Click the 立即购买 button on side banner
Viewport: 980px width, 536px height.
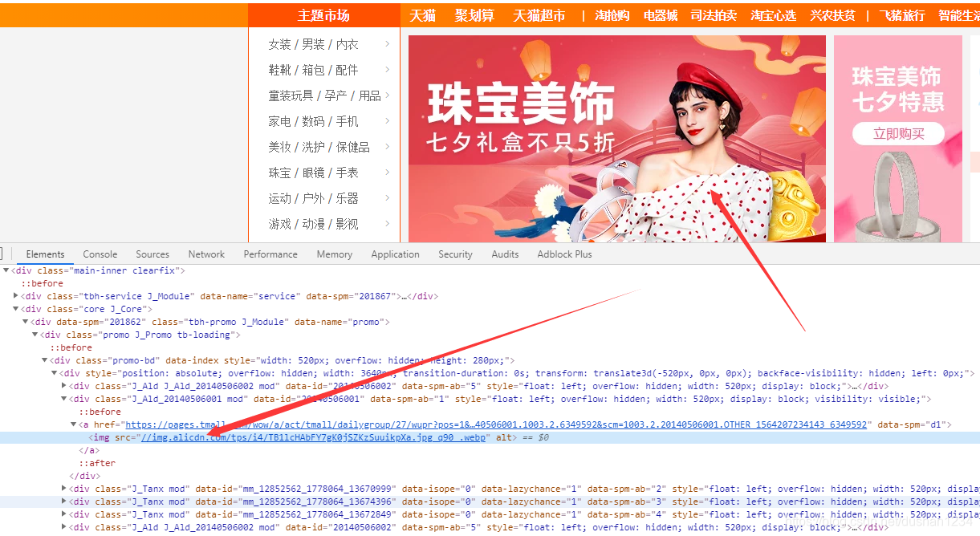pyautogui.click(x=898, y=134)
